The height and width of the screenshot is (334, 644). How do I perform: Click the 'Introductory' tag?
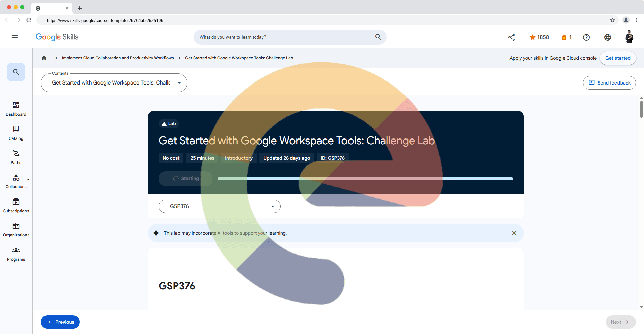click(x=239, y=158)
